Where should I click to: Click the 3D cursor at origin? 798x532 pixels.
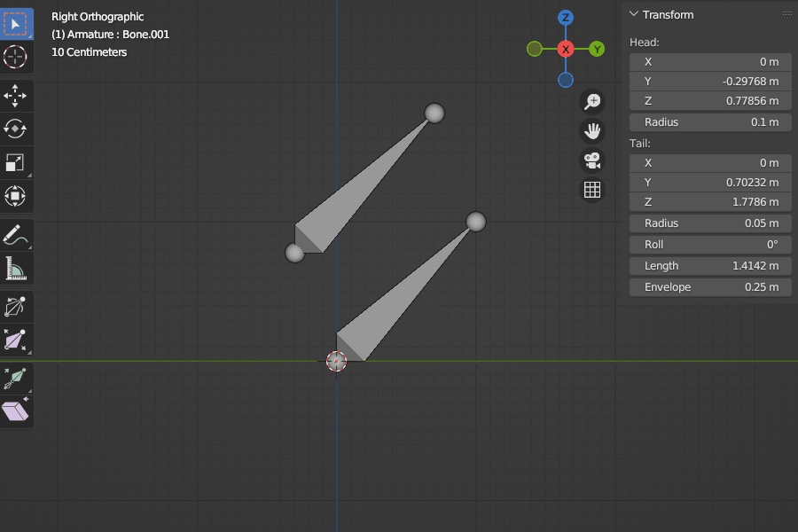(x=336, y=361)
